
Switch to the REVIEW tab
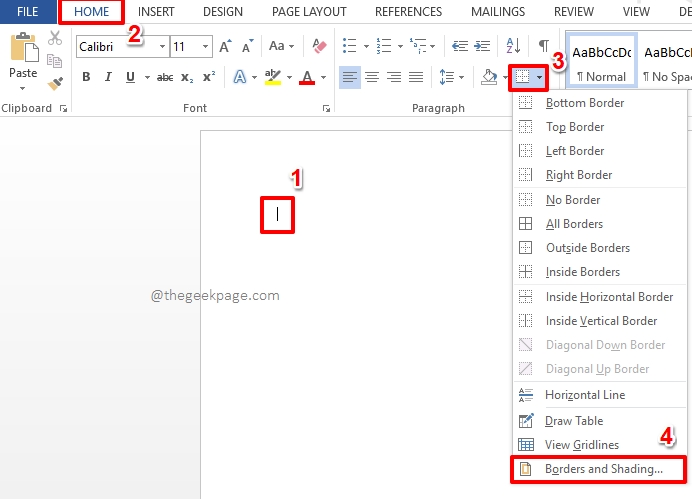pyautogui.click(x=574, y=12)
